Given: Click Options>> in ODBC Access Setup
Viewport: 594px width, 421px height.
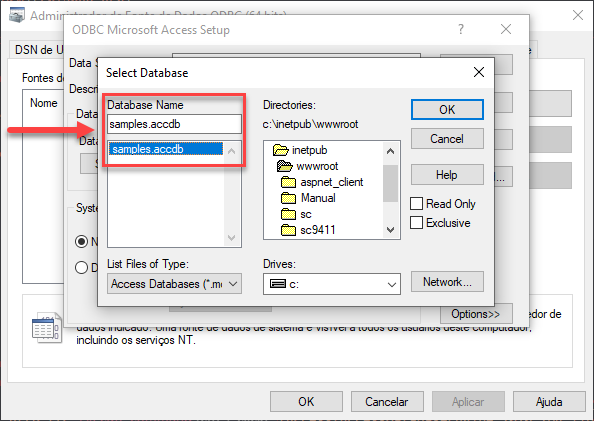Looking at the screenshot, I should [476, 314].
